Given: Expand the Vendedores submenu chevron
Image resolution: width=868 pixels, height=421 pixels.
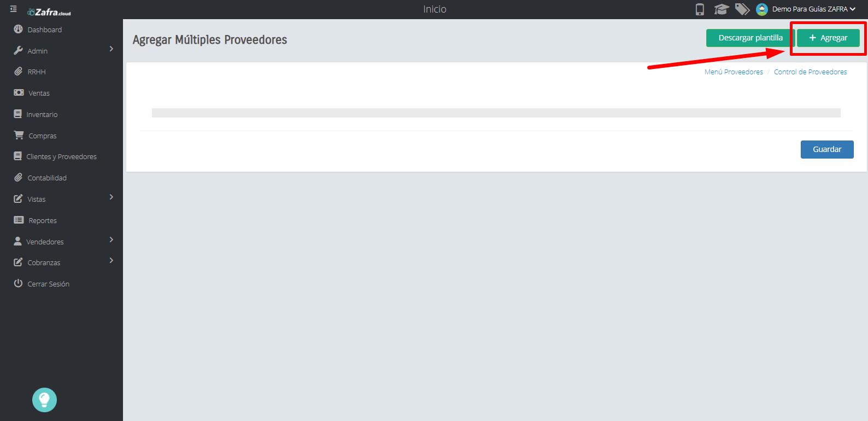Looking at the screenshot, I should 112,240.
